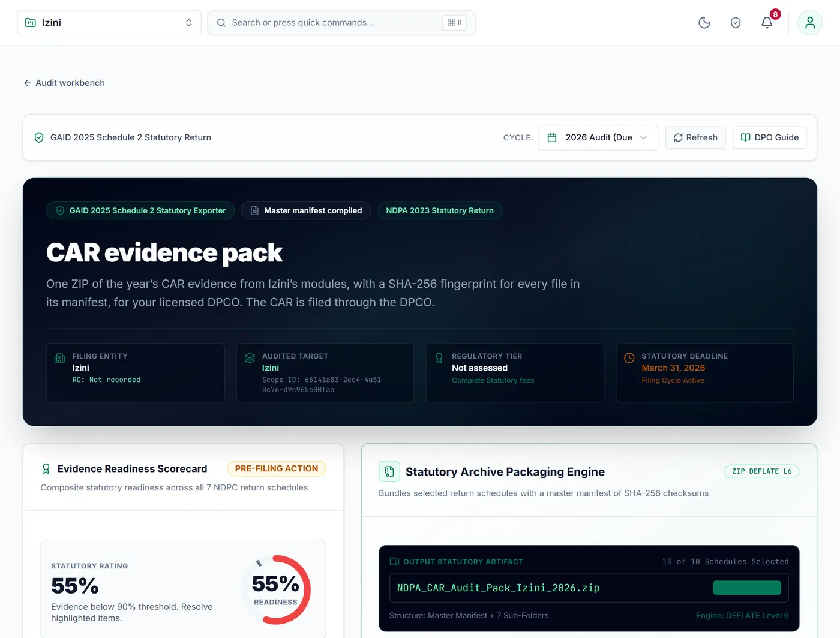Click the Audited Target layers icon
This screenshot has height=638, width=840.
pyautogui.click(x=250, y=358)
